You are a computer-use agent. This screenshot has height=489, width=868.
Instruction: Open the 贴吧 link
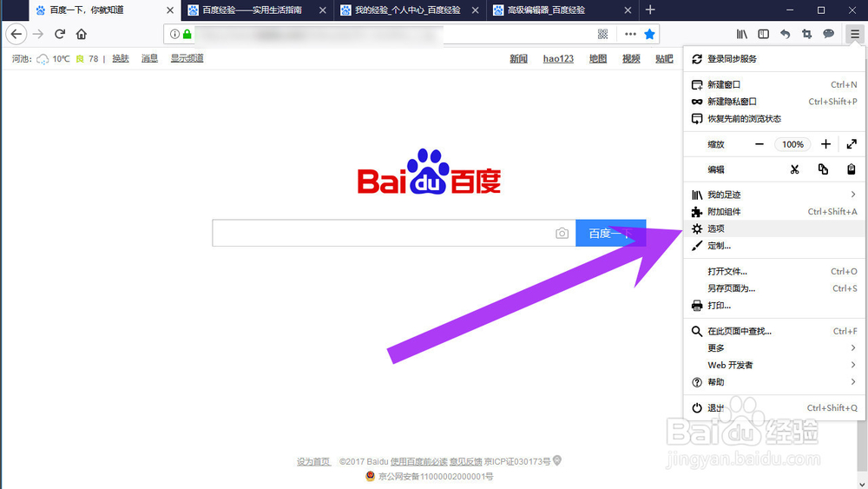click(x=664, y=59)
